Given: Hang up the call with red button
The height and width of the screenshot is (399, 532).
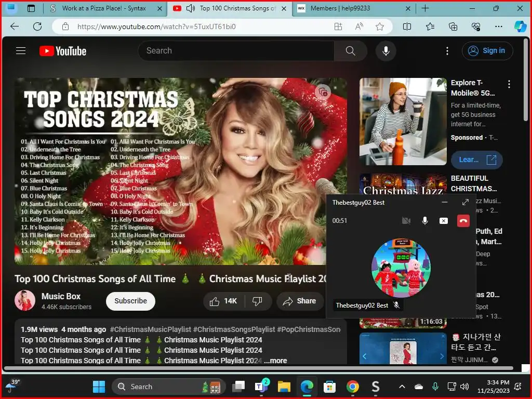Looking at the screenshot, I should click(463, 221).
